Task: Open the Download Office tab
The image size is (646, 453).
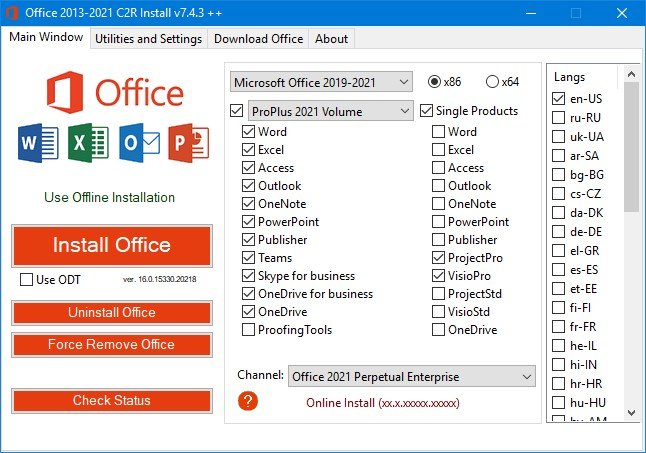Action: click(258, 39)
